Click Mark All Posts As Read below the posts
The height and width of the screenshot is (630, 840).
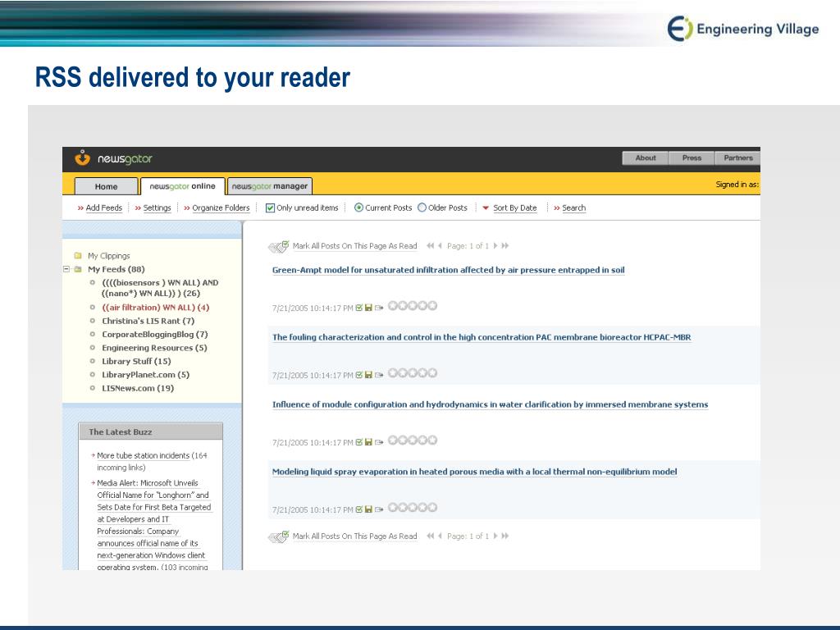354,536
